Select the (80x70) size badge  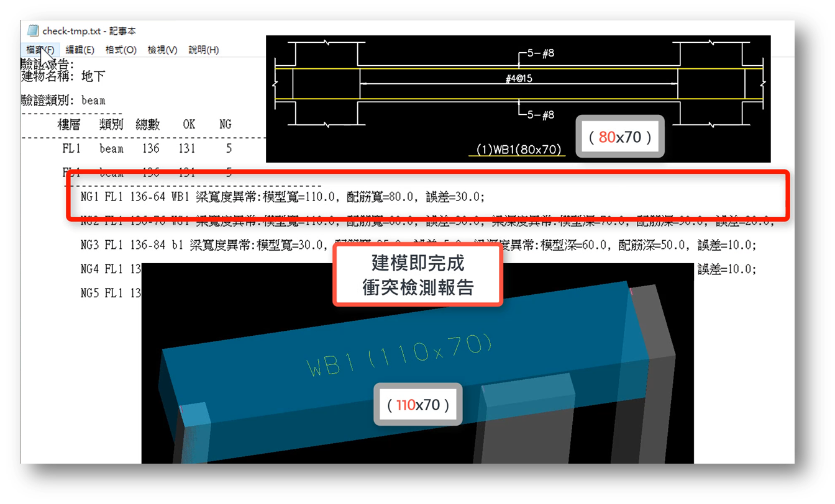[619, 137]
